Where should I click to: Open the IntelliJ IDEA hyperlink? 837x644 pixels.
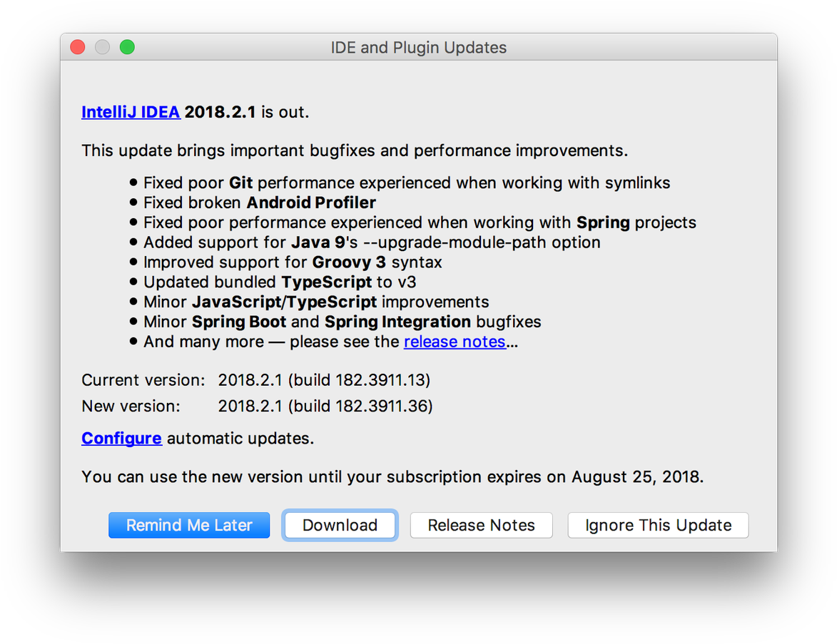pos(131,112)
